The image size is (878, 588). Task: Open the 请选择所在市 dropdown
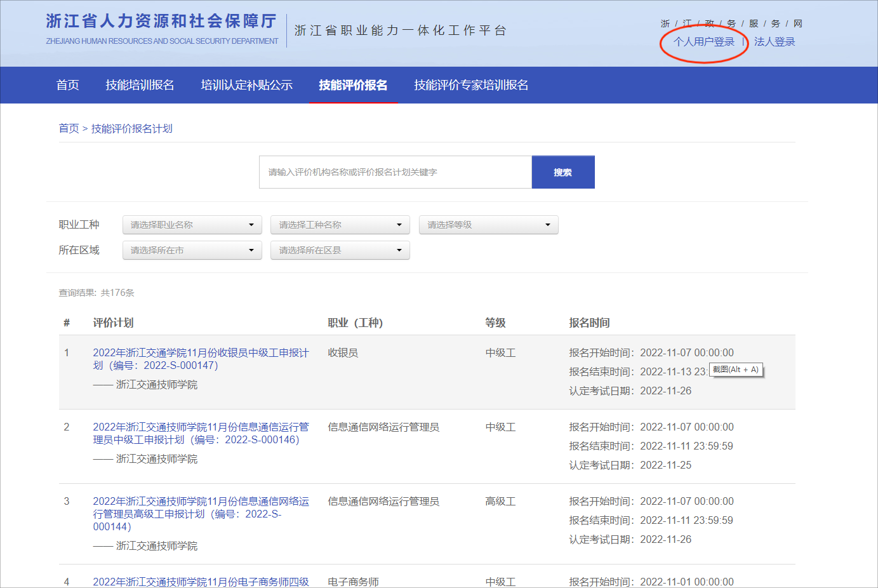point(192,250)
